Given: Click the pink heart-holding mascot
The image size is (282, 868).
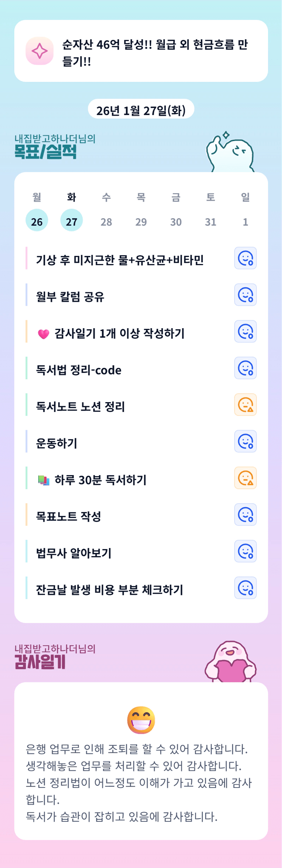Looking at the screenshot, I should (231, 661).
